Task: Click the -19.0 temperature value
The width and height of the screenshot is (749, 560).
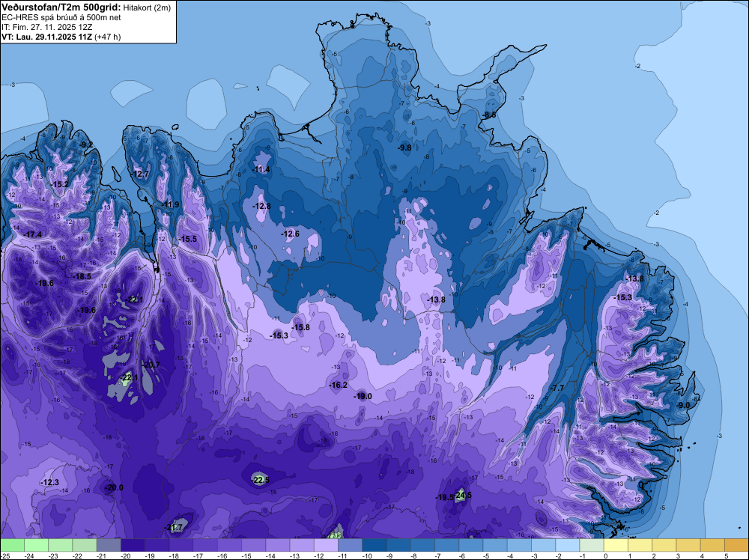Action: 363,396
